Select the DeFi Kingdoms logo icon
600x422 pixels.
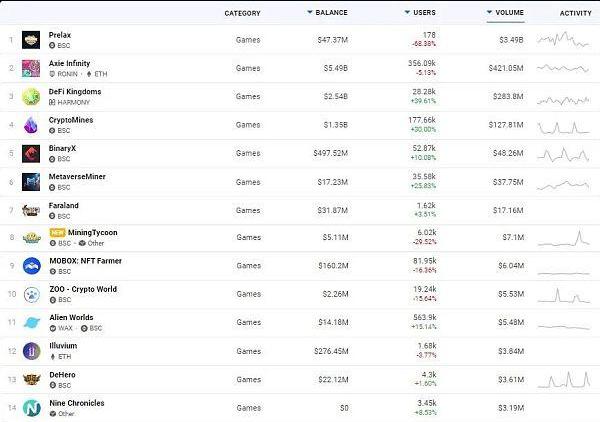point(31,96)
